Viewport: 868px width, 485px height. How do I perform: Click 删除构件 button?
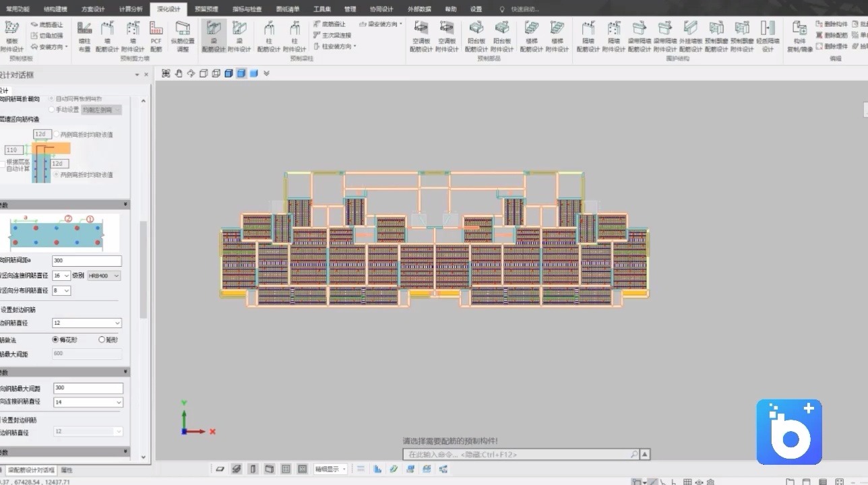click(832, 24)
